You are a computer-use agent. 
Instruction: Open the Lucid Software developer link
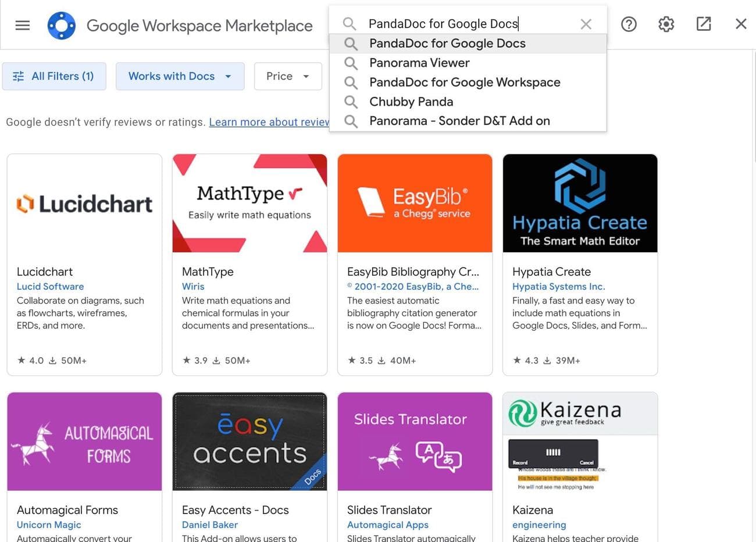[x=50, y=286]
